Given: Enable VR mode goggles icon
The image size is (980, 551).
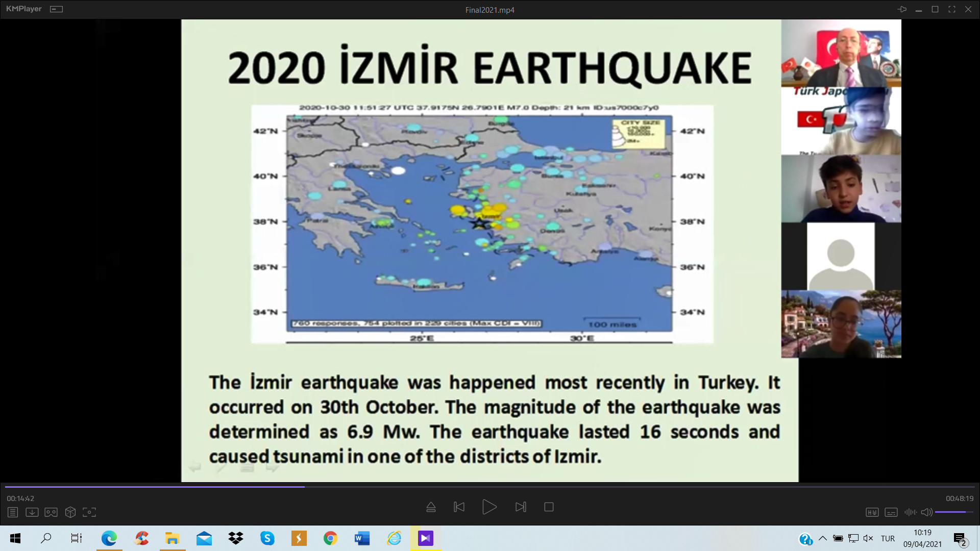Looking at the screenshot, I should click(51, 512).
